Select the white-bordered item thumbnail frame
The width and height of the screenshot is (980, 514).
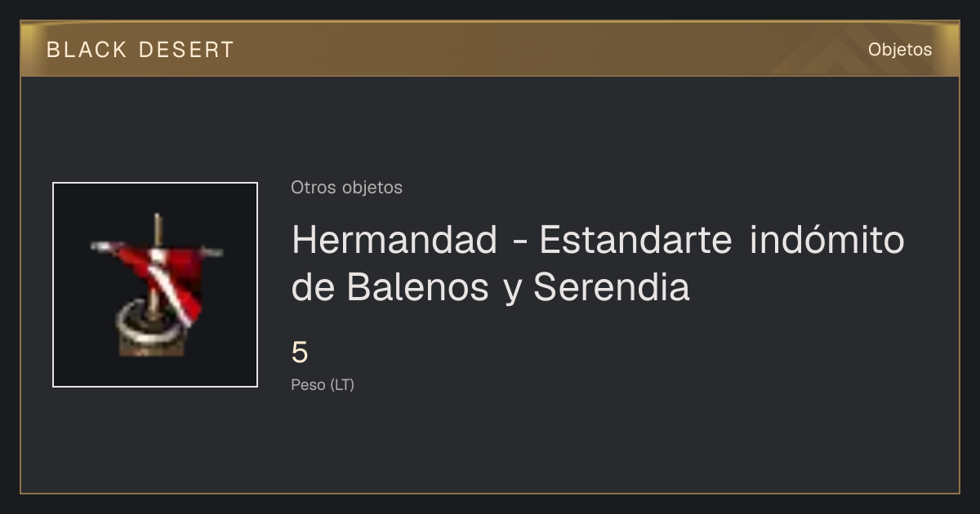pyautogui.click(x=155, y=285)
